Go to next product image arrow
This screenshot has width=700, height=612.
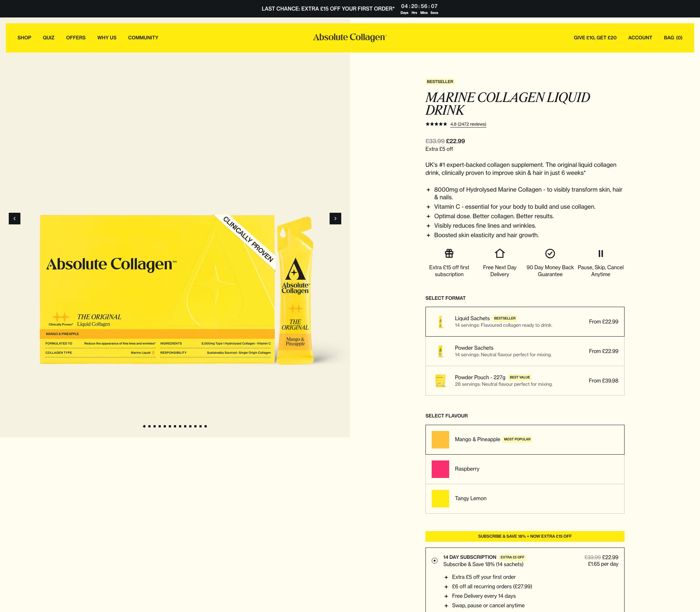[335, 219]
